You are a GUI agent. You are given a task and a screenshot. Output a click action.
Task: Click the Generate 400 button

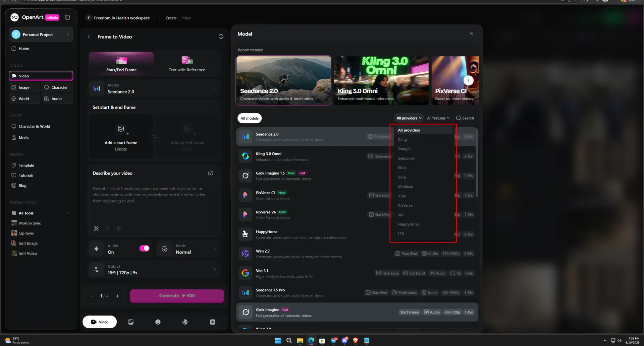177,296
